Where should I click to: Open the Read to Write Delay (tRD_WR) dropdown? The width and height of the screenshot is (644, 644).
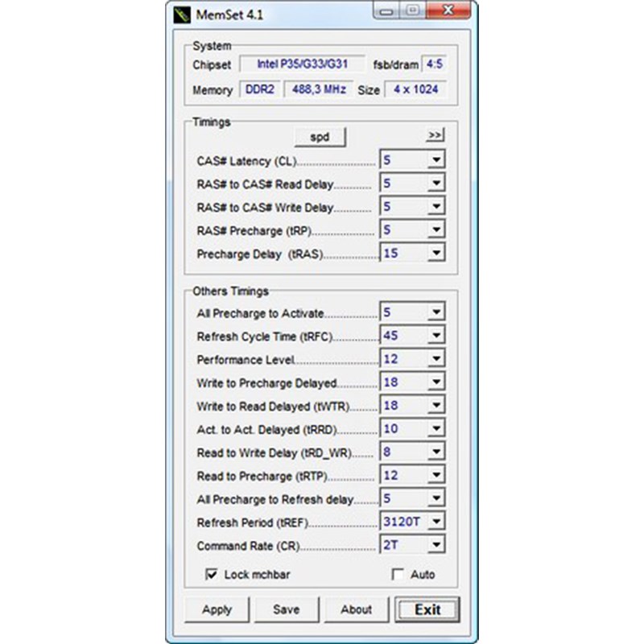[x=436, y=451]
